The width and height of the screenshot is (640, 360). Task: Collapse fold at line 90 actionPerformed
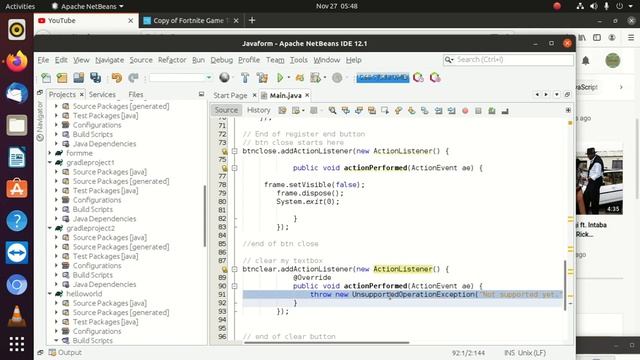tap(234, 286)
